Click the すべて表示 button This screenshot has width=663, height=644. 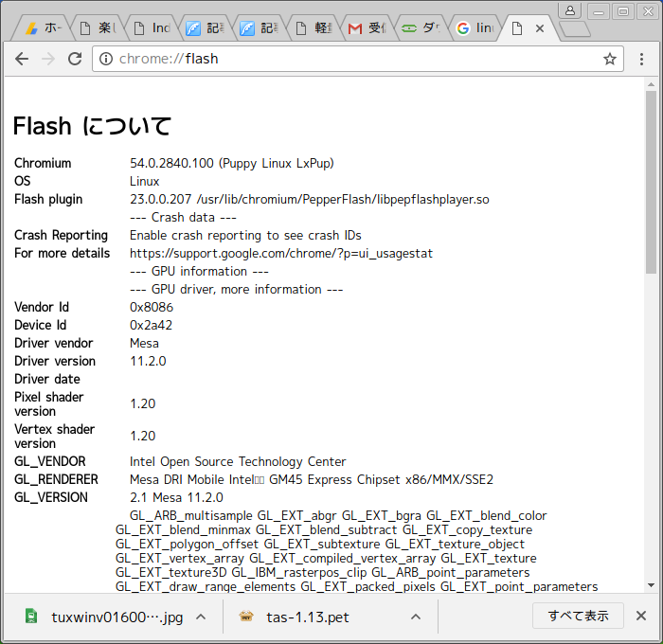(578, 616)
